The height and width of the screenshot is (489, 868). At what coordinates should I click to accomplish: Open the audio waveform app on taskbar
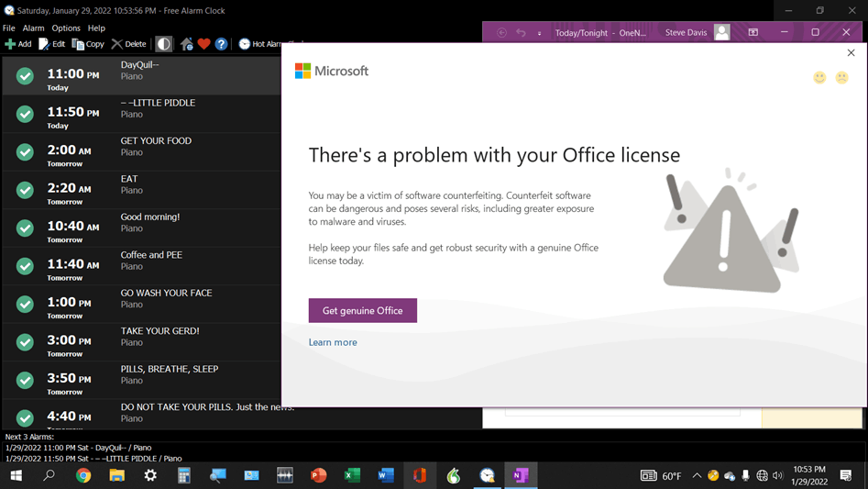coord(284,475)
